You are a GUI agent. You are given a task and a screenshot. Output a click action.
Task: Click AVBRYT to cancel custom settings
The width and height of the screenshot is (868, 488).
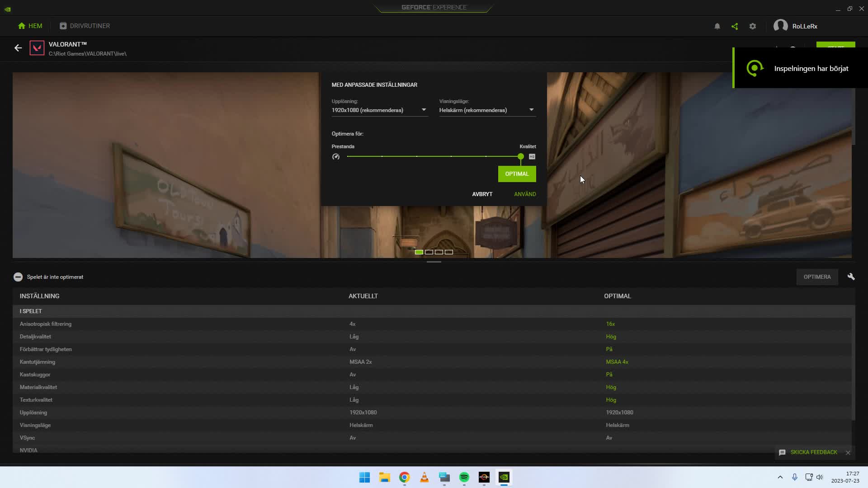(482, 194)
